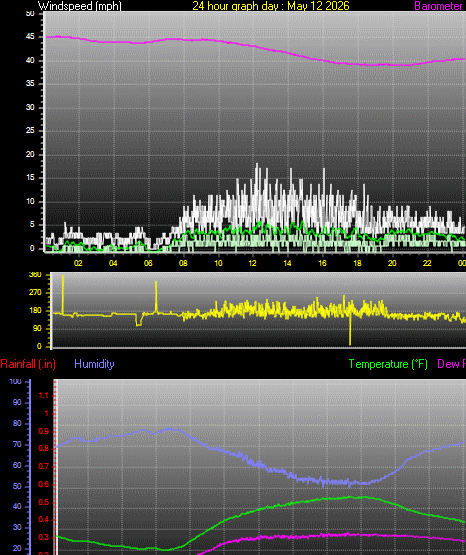Click the '24 hour graph day : May 12 2026' heading
Image resolution: width=466 pixels, height=555 pixels.
pos(271,6)
